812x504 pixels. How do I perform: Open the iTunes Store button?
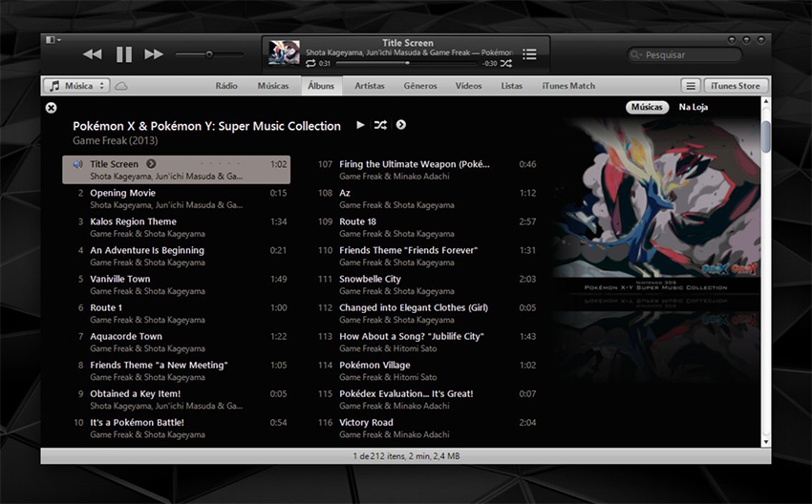[736, 86]
